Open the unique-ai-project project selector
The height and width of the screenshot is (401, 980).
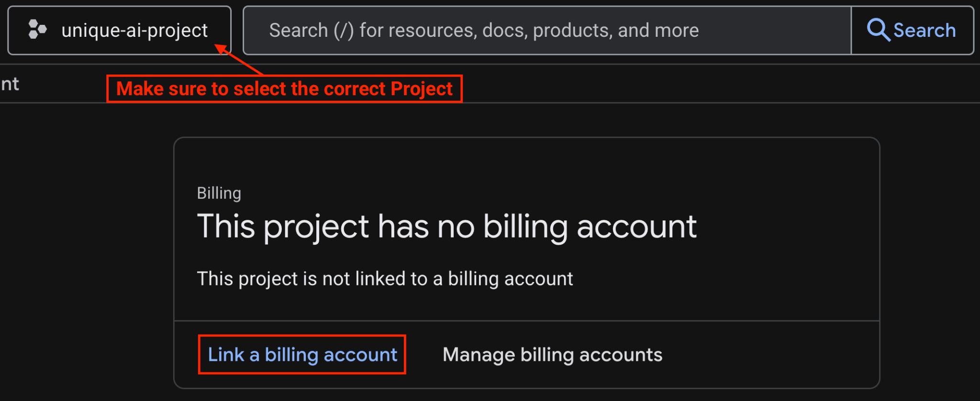tap(119, 31)
